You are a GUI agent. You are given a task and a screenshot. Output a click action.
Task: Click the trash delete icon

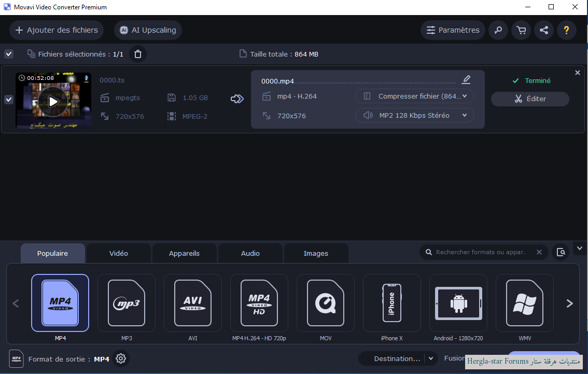[x=138, y=54]
